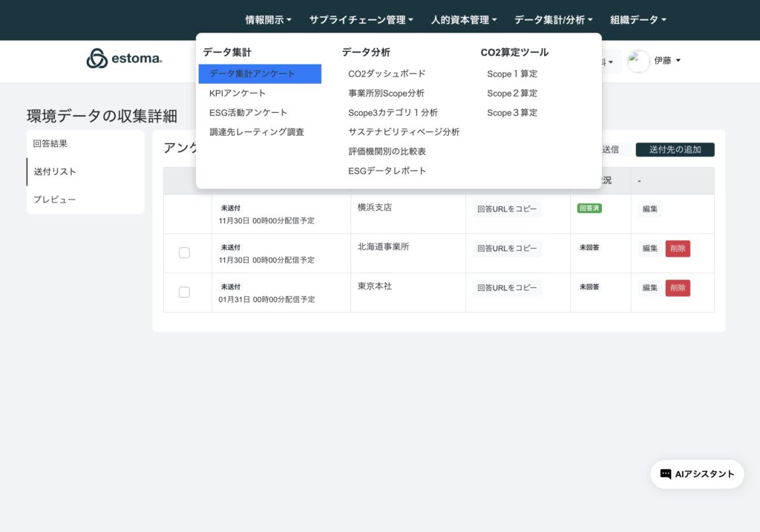Select データ集計アンケート menu item
Viewport: 760px width, 532px height.
tap(259, 73)
